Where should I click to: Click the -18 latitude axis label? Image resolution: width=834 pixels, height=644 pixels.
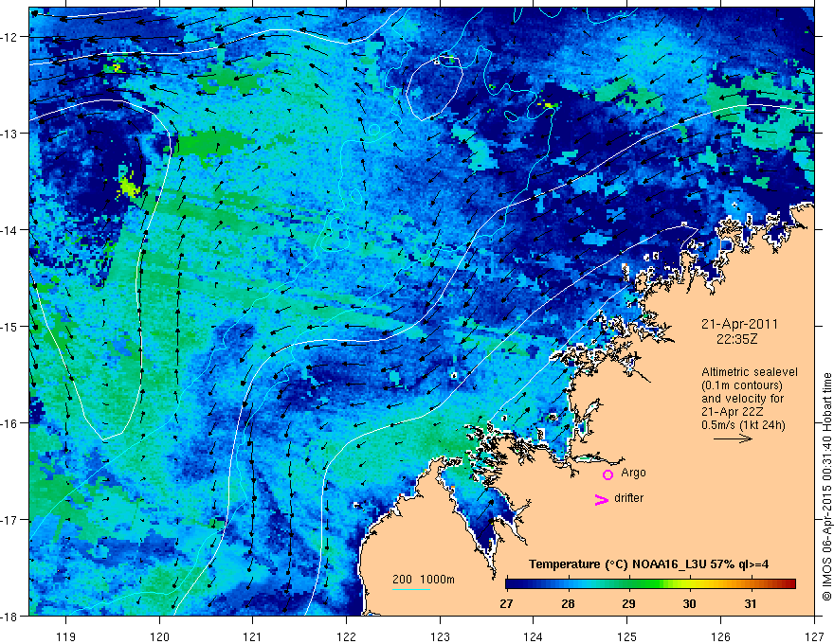click(10, 616)
